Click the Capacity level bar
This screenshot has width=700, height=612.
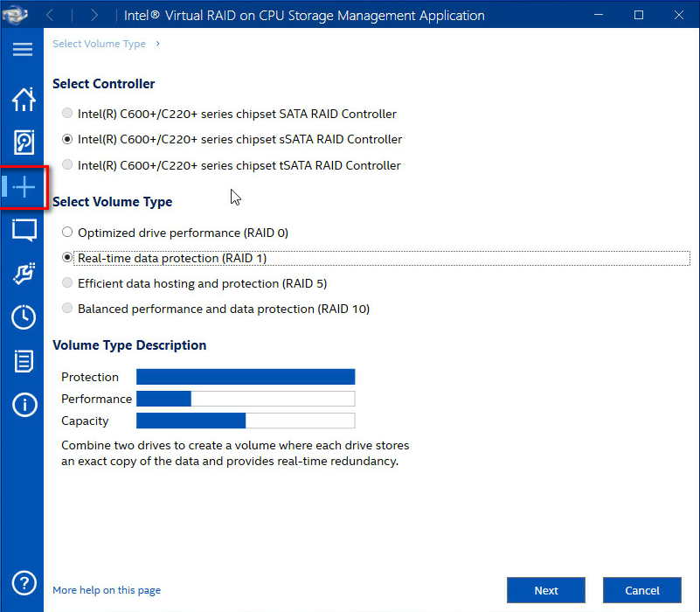pos(246,421)
